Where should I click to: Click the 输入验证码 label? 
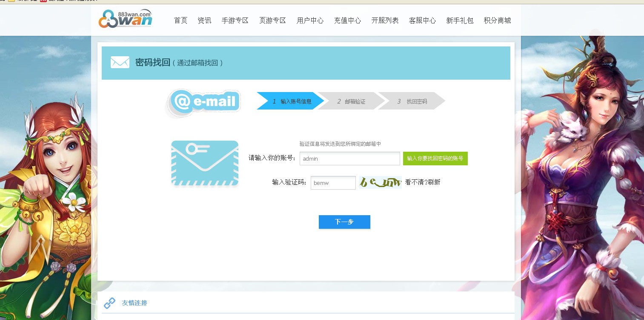pos(289,182)
